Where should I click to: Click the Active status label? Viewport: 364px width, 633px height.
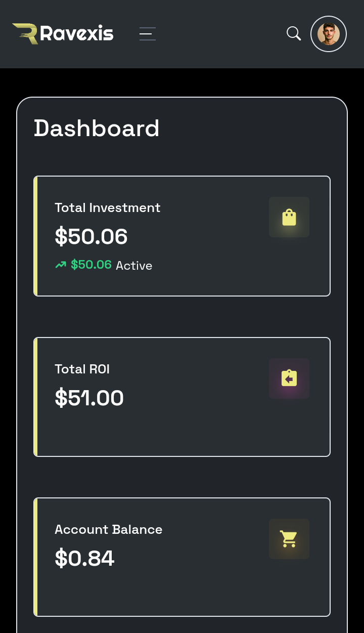[x=134, y=266]
